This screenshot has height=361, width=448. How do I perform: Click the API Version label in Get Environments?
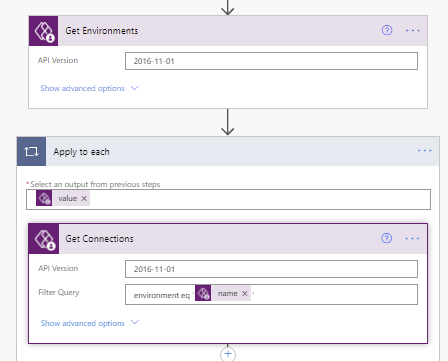[58, 60]
